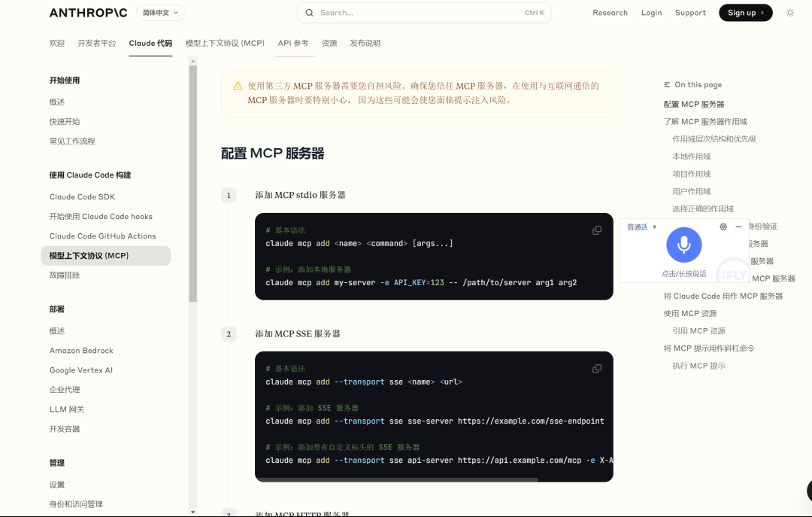812x517 pixels.
Task: Click the Sign up button
Action: click(745, 13)
